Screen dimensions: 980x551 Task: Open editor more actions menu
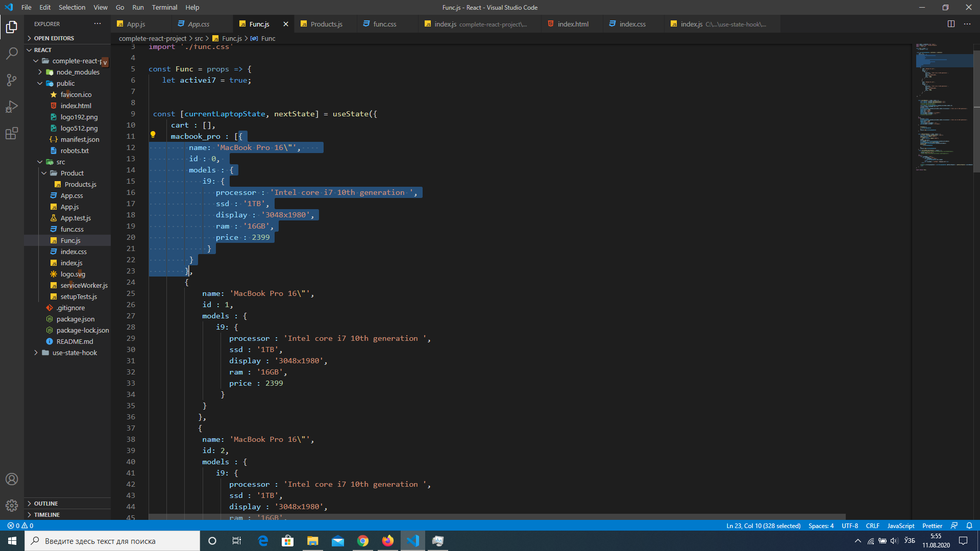(x=967, y=24)
